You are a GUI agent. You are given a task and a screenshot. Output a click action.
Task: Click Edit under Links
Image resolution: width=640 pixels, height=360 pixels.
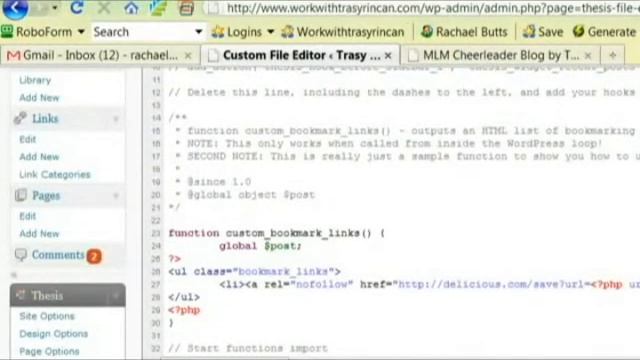click(x=27, y=139)
